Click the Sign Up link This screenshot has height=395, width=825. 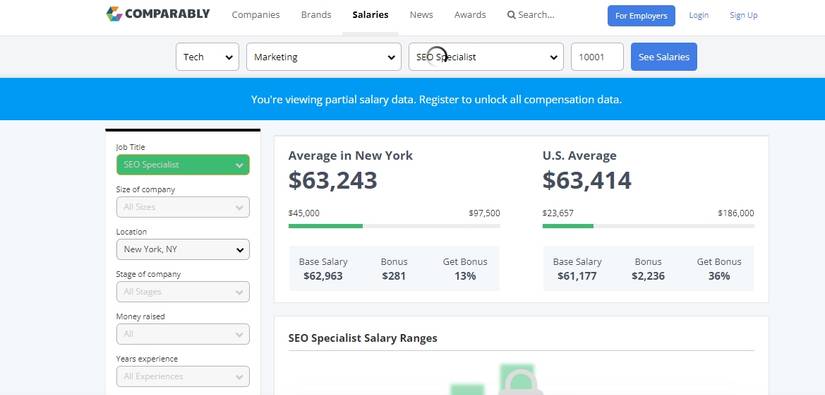743,15
